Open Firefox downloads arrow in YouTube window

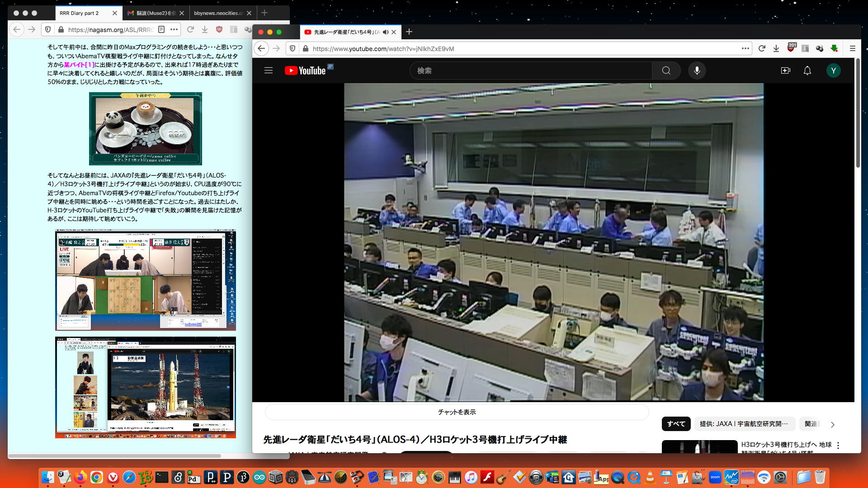[x=776, y=48]
